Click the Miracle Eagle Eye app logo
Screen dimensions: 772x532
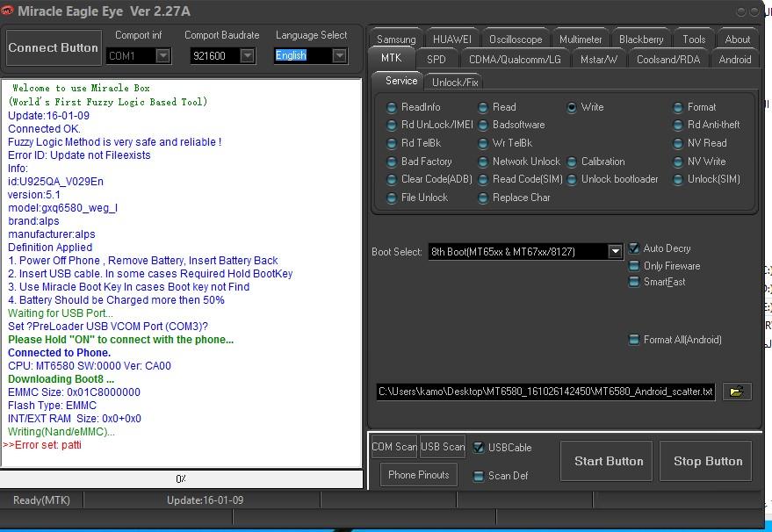click(7, 11)
